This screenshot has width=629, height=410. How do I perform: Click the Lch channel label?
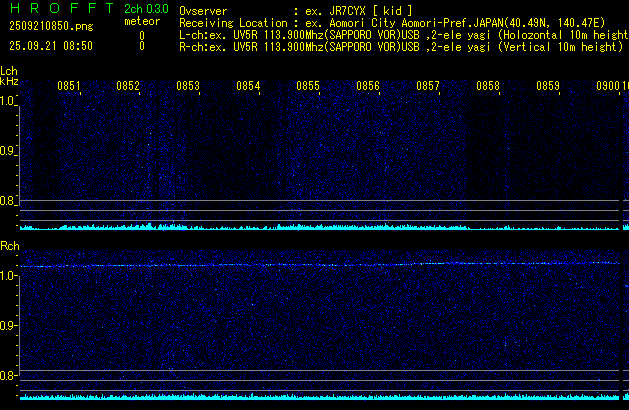pyautogui.click(x=9, y=72)
